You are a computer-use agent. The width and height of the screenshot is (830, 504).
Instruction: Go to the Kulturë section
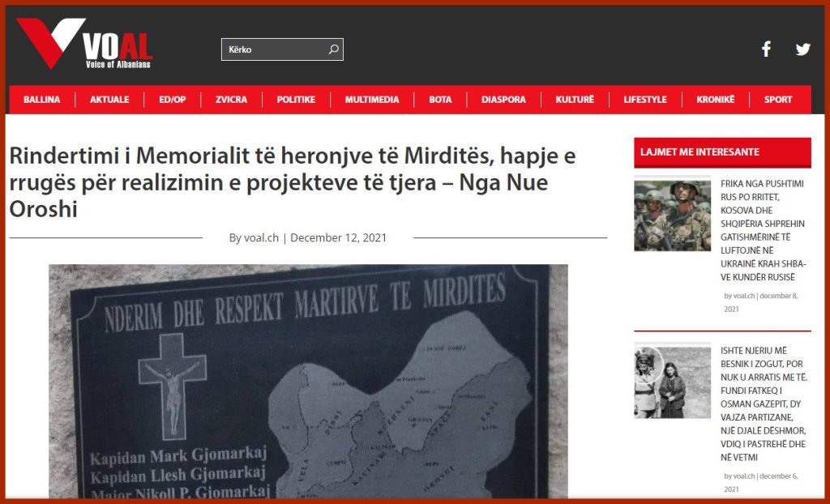pos(575,100)
